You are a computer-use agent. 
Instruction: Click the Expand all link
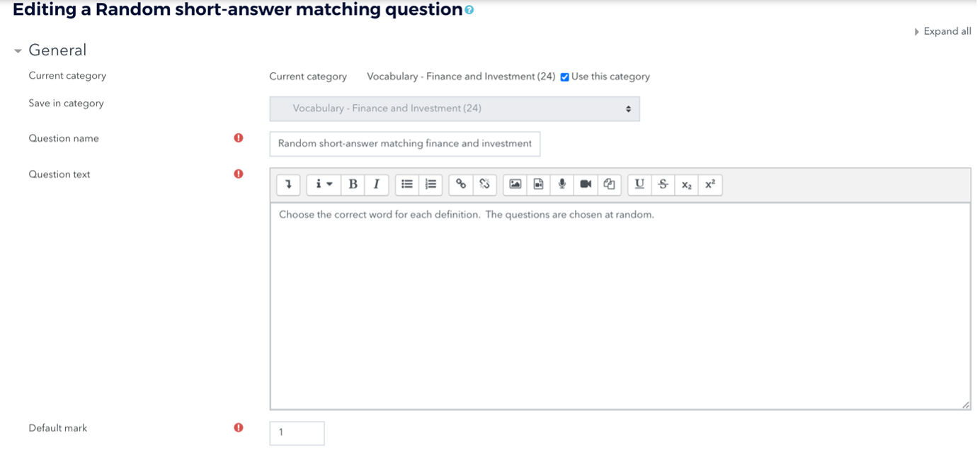[x=947, y=31]
